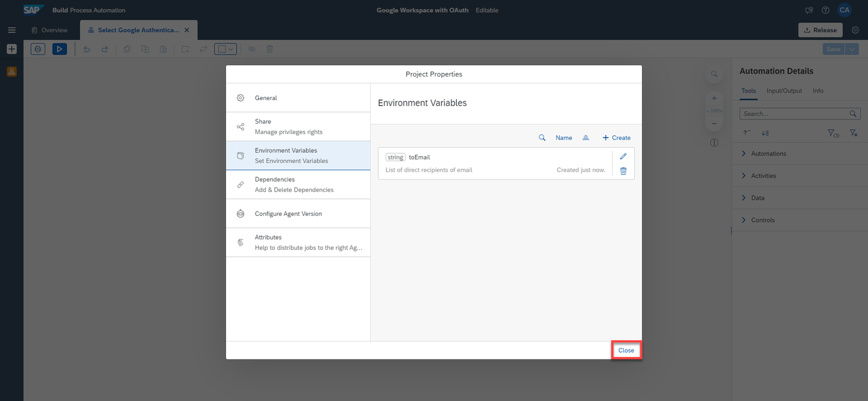Image resolution: width=868 pixels, height=401 pixels.
Task: Open the help question mark icon
Action: (825, 10)
